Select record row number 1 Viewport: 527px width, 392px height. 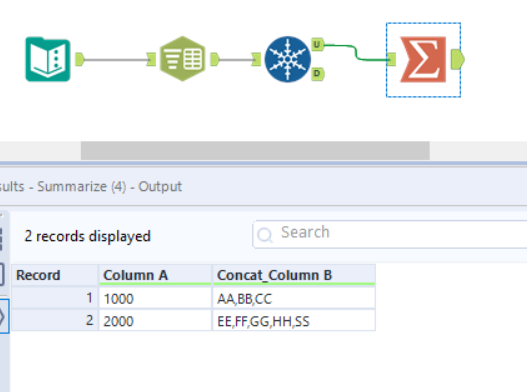tap(55, 298)
